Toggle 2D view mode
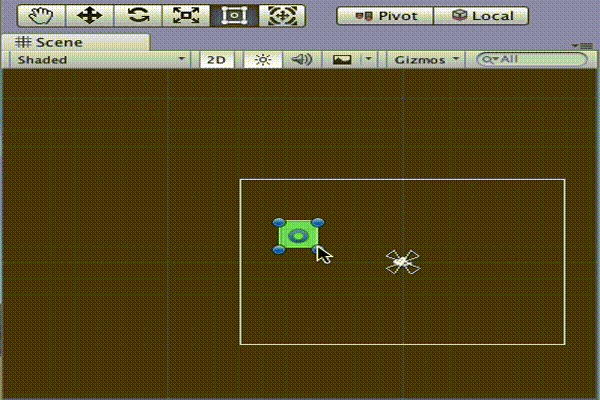Screen dimensions: 600x400 215,59
